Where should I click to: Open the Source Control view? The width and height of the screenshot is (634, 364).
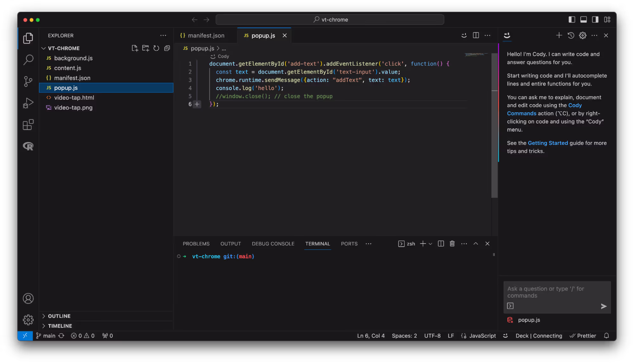click(x=28, y=81)
